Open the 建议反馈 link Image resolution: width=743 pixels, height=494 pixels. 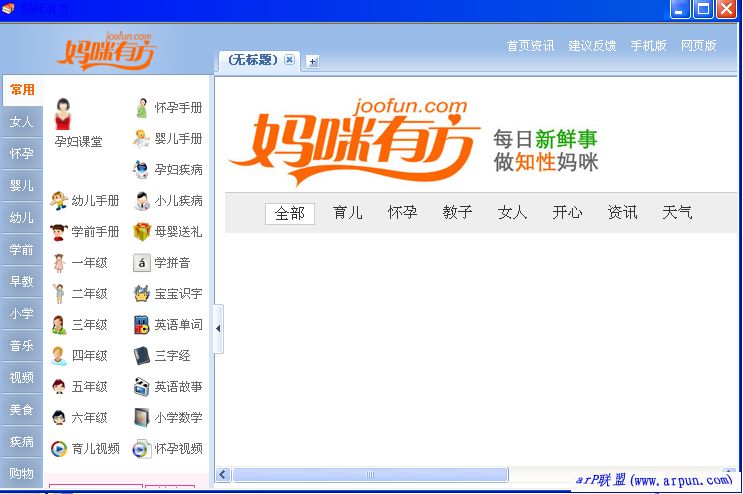click(592, 46)
